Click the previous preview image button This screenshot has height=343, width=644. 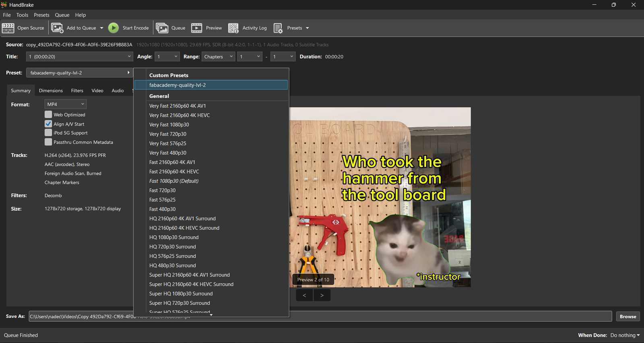click(304, 295)
